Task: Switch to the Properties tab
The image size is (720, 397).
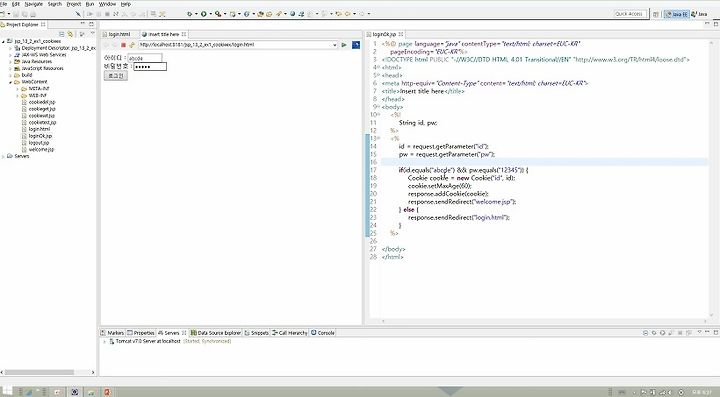Action: pyautogui.click(x=141, y=333)
